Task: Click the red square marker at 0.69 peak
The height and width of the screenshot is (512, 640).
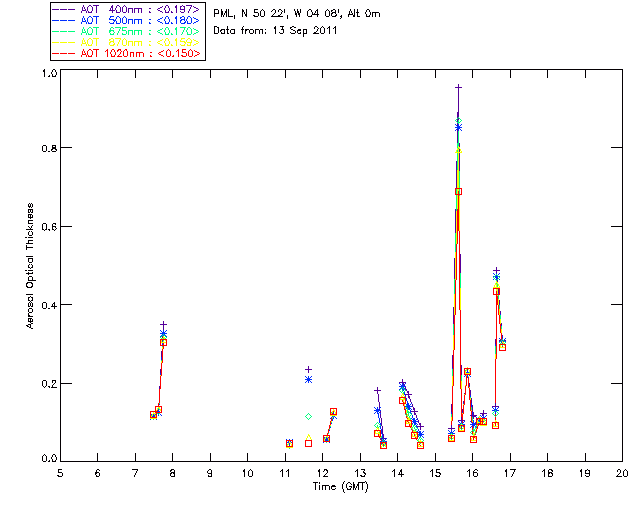Action: [458, 191]
